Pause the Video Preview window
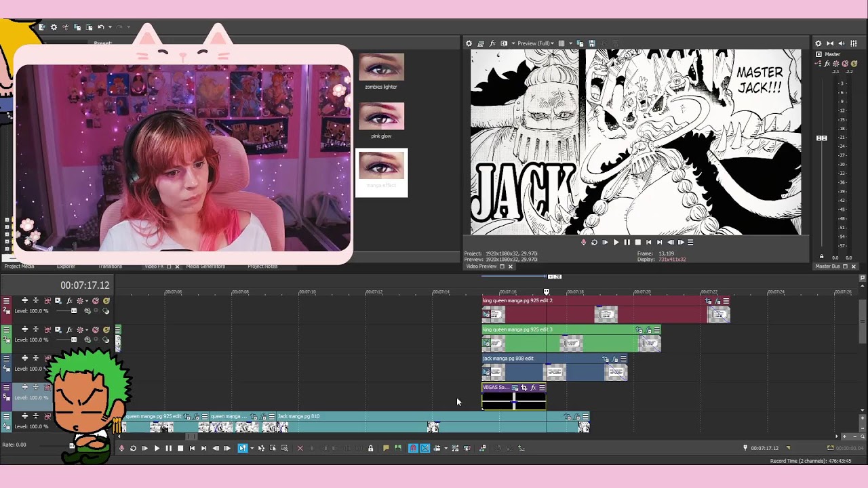 point(627,242)
